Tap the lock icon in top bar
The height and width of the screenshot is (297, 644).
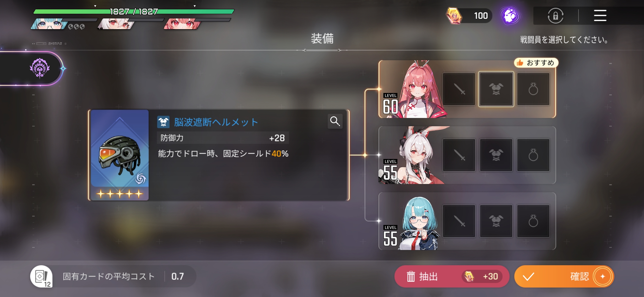pyautogui.click(x=555, y=16)
